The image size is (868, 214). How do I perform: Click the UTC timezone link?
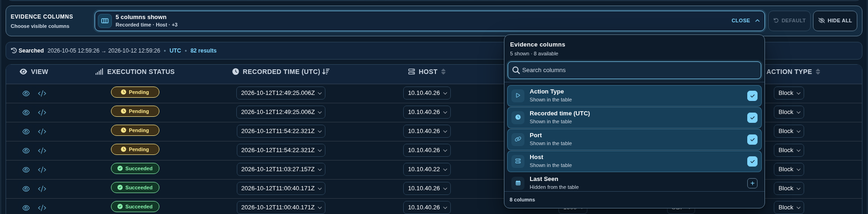point(175,51)
